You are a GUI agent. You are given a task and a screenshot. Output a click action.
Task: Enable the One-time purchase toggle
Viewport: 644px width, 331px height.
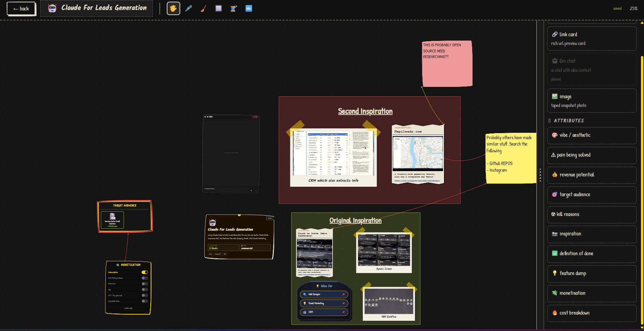pos(145,278)
